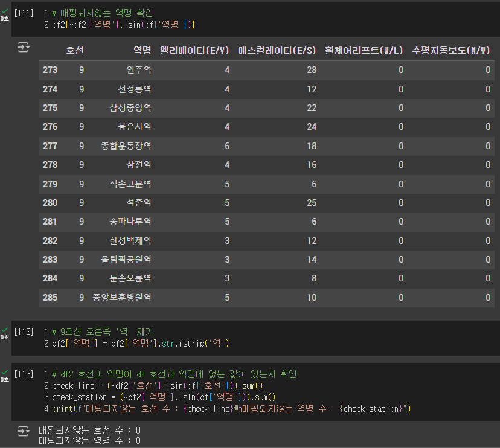
Task: Click the 호선 column header
Action: pos(75,50)
